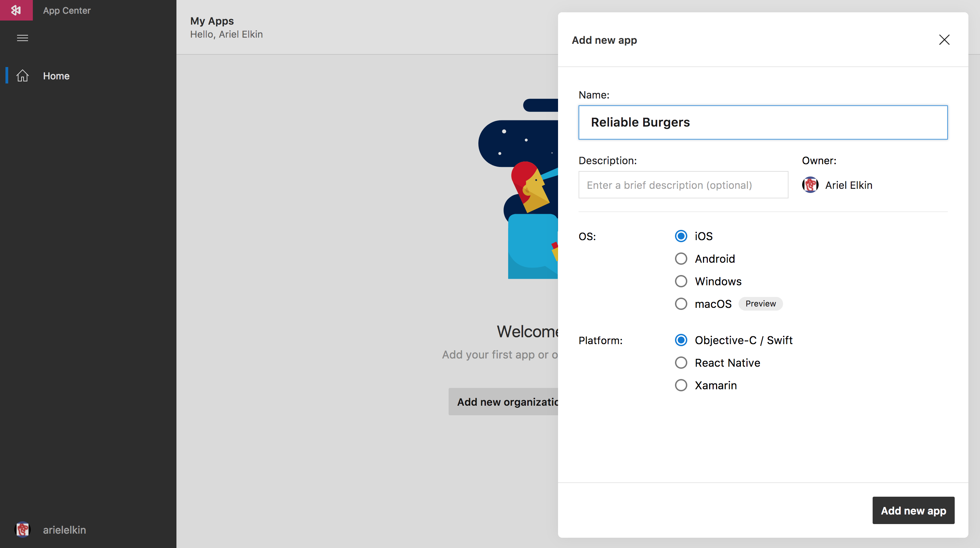Click the Description input field
This screenshot has height=548, width=980.
(683, 185)
